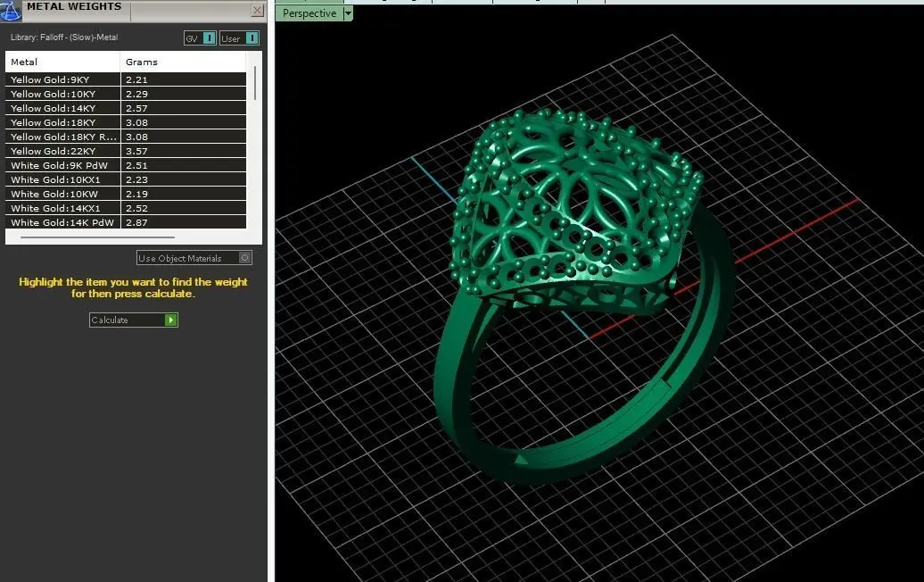This screenshot has width=924, height=582.
Task: Select the White Gold:14K PdW row
Action: click(126, 222)
